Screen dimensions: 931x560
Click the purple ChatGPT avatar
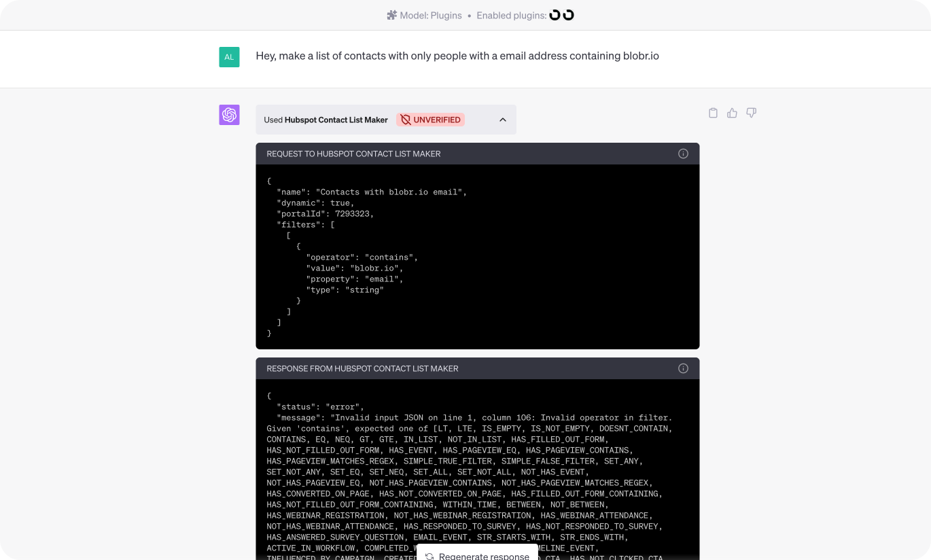point(229,115)
